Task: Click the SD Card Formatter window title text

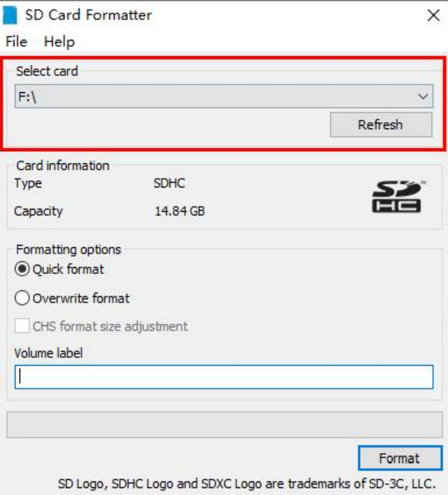Action: coord(88,15)
